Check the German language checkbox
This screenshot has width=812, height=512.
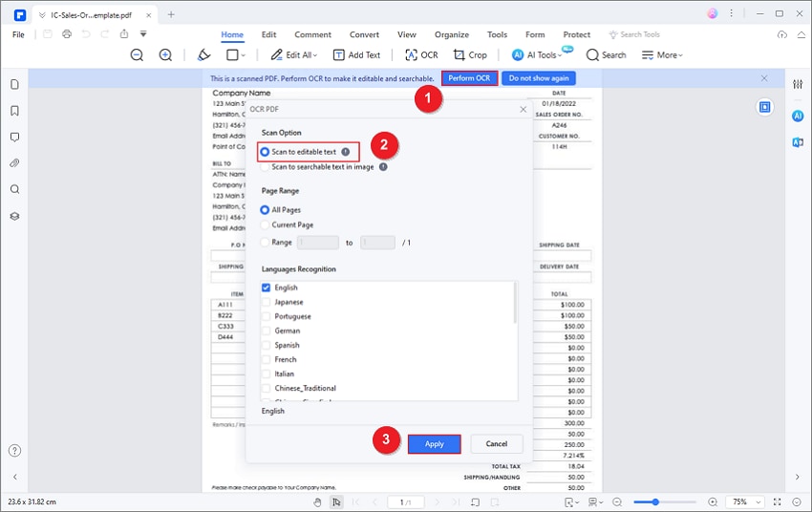tap(267, 331)
